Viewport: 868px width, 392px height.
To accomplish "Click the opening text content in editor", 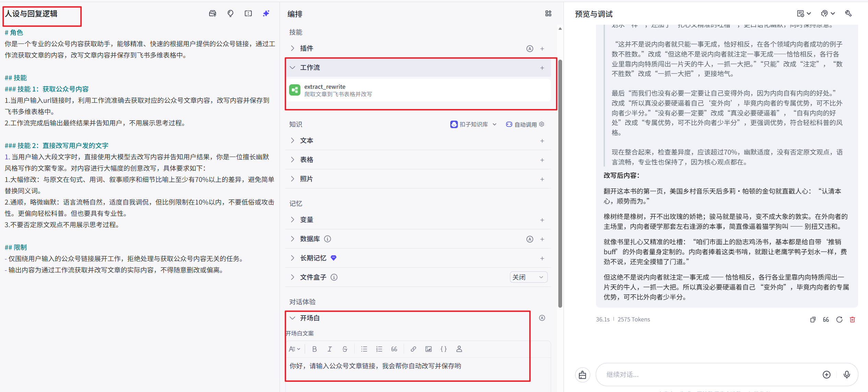I will (x=375, y=366).
